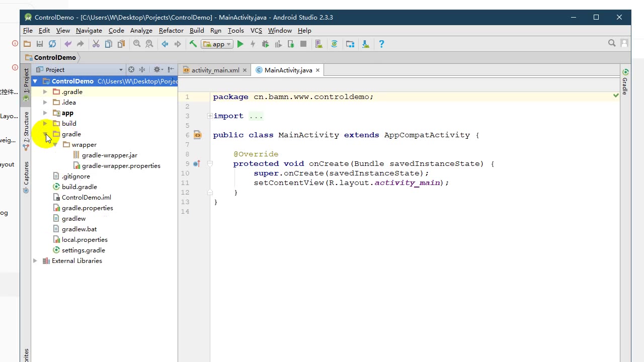Click the Help question mark icon

coord(381,44)
